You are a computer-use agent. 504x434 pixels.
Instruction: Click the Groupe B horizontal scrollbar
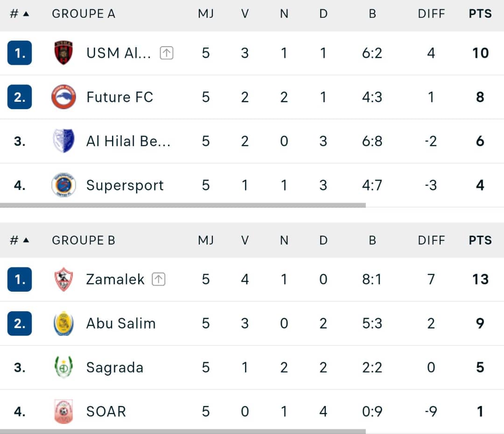point(183,431)
